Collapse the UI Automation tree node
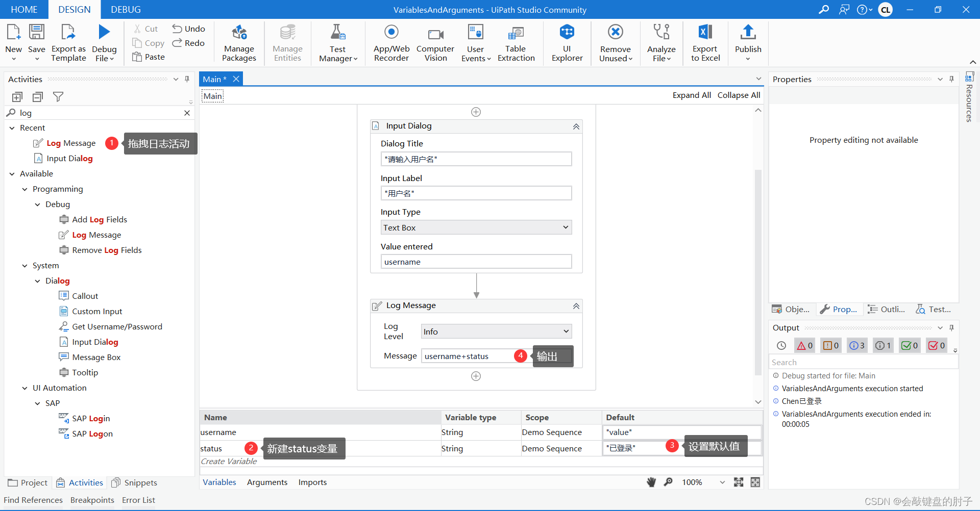The height and width of the screenshot is (511, 980). coord(25,388)
